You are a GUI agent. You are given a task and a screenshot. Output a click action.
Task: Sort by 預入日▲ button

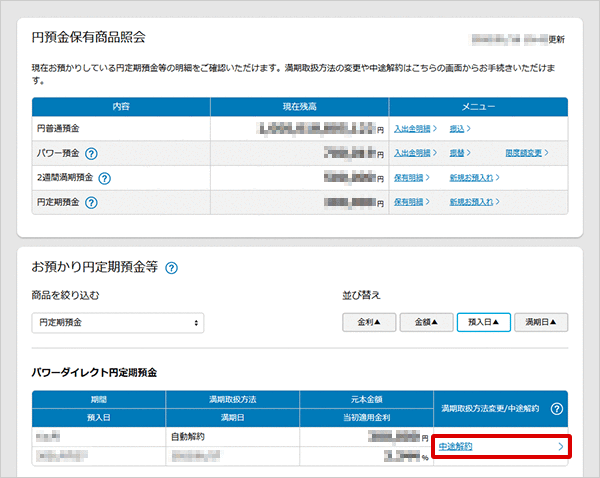(484, 322)
